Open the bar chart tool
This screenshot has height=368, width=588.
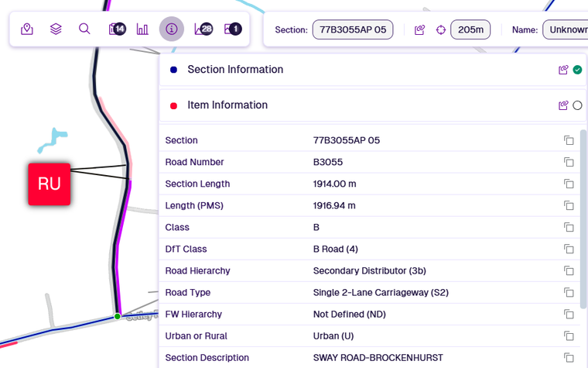[142, 29]
